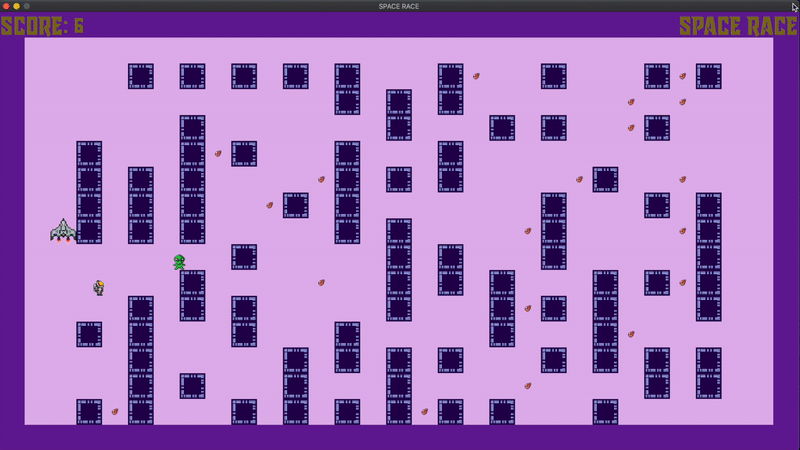Click the grey rocket spaceship sprite
Image resolution: width=800 pixels, height=450 pixels.
point(63,231)
